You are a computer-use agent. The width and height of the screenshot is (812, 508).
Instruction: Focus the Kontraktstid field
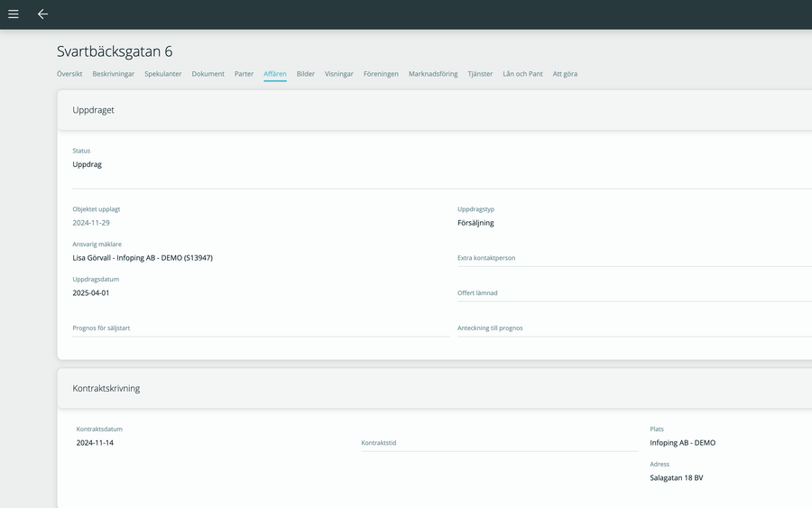(500, 443)
